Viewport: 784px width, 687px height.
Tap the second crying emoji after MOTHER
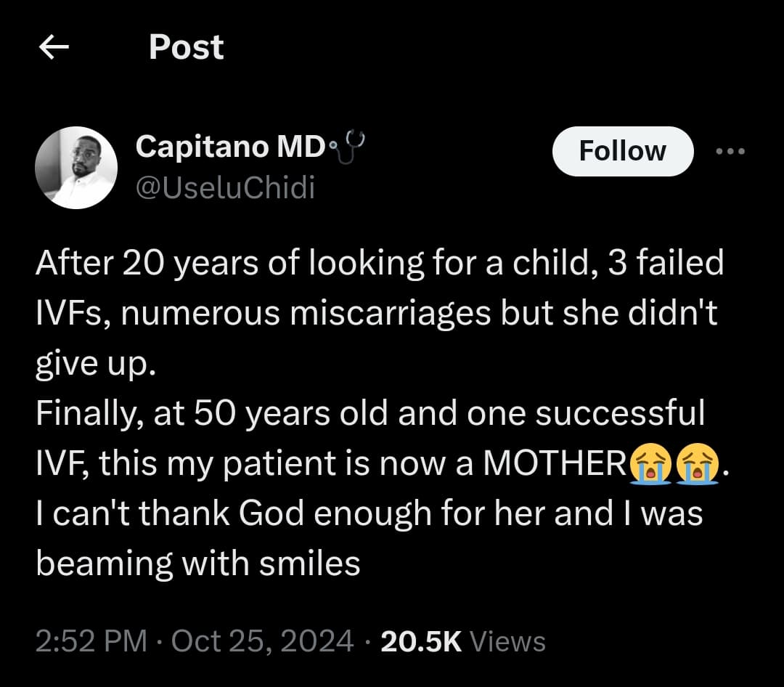click(x=697, y=465)
